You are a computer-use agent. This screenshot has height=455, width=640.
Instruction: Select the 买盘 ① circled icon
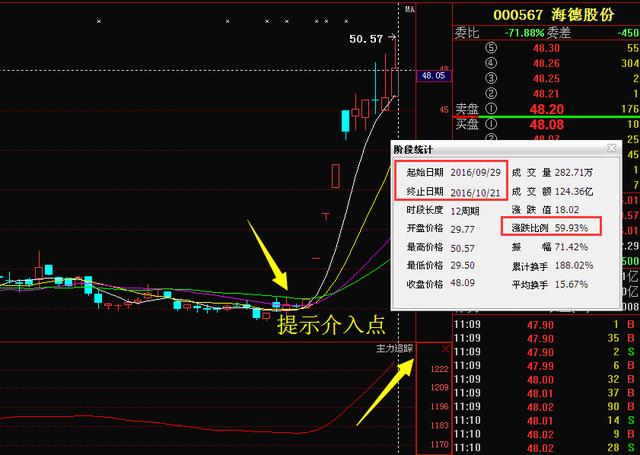[491, 124]
